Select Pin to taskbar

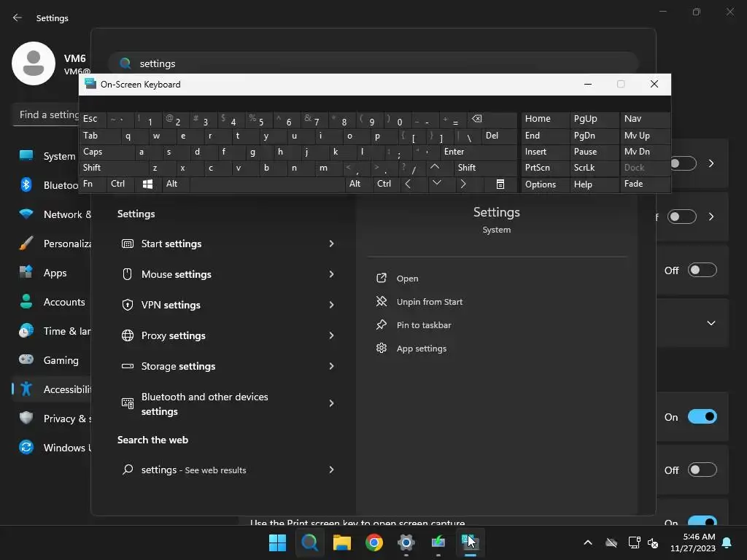pos(424,325)
